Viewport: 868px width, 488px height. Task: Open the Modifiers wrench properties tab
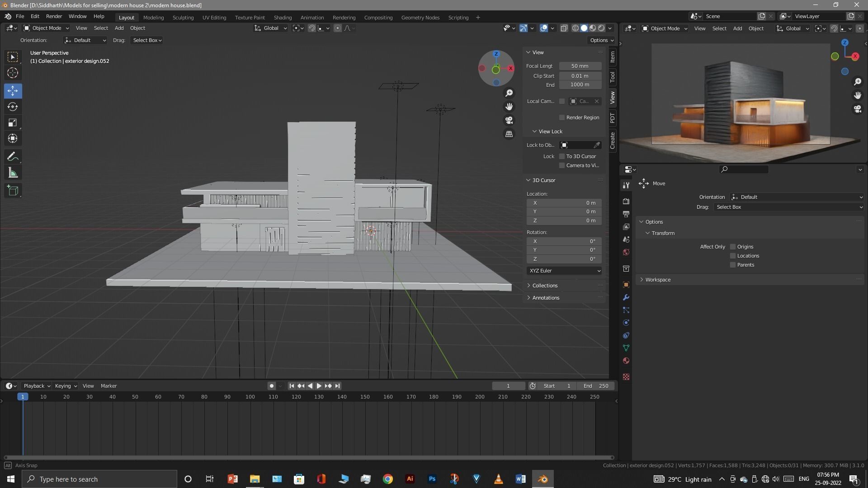[x=626, y=297]
